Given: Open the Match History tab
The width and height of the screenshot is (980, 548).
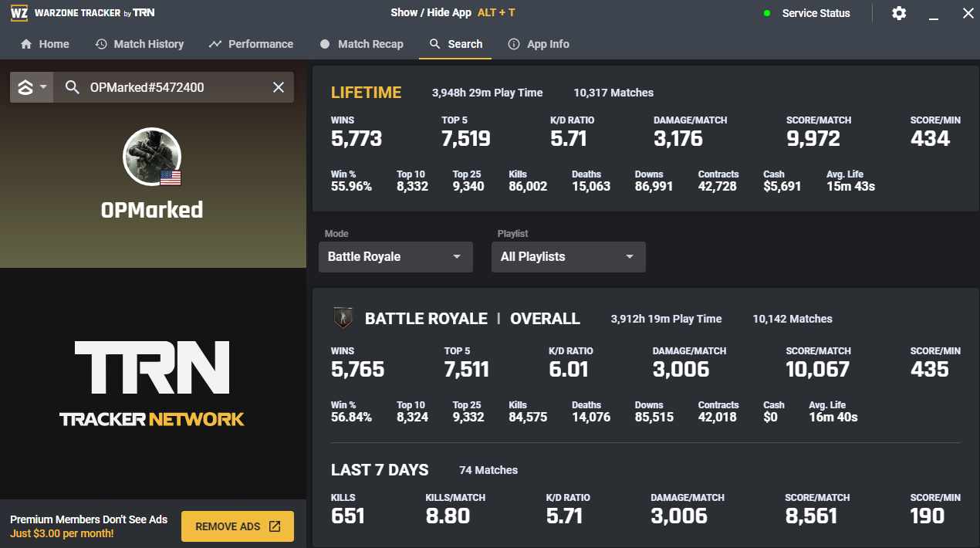Looking at the screenshot, I should 140,44.
